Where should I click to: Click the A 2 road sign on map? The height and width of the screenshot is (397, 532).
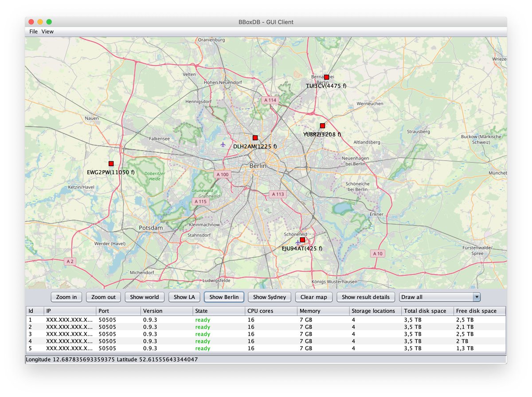[70, 261]
